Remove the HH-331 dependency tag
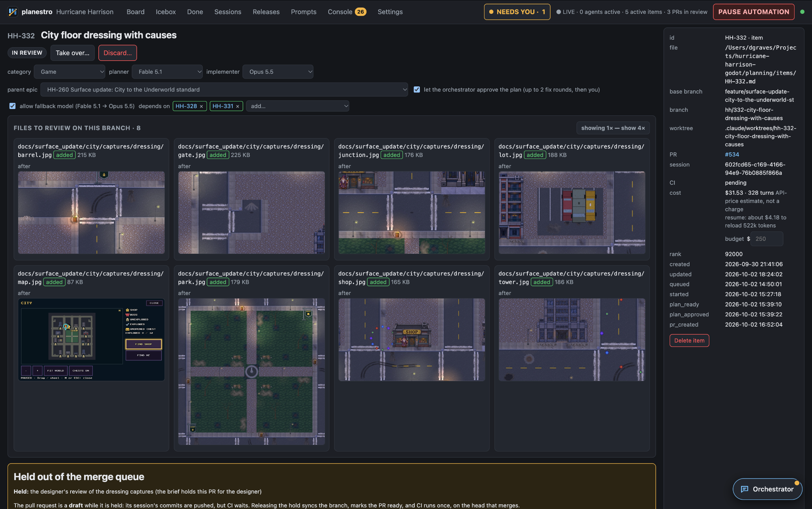812x509 pixels. tap(237, 106)
